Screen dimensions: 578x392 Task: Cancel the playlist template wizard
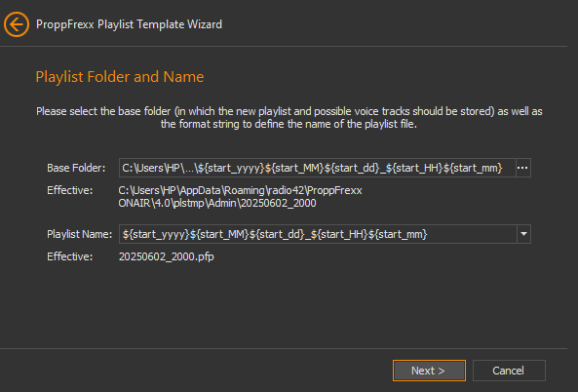(x=509, y=371)
